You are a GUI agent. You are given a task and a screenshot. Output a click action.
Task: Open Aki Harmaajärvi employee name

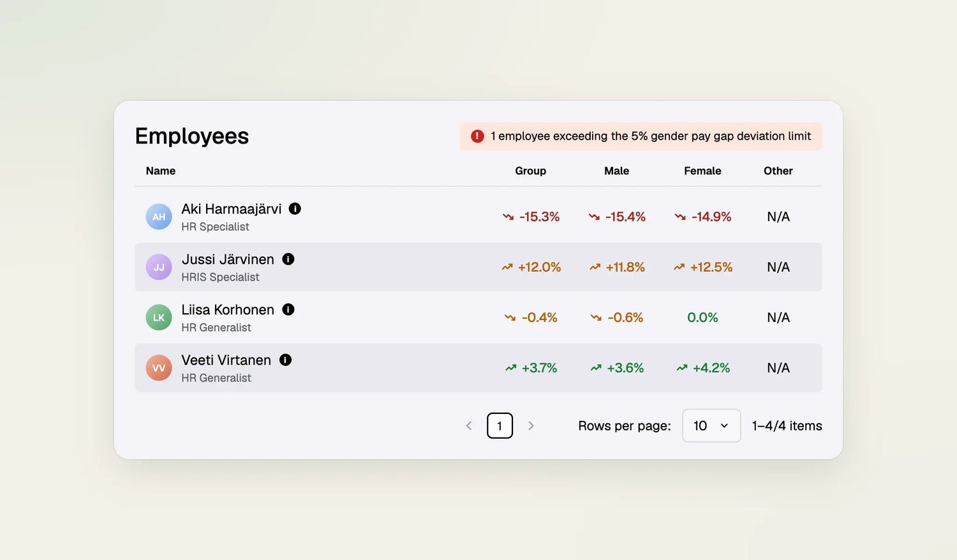coord(232,209)
